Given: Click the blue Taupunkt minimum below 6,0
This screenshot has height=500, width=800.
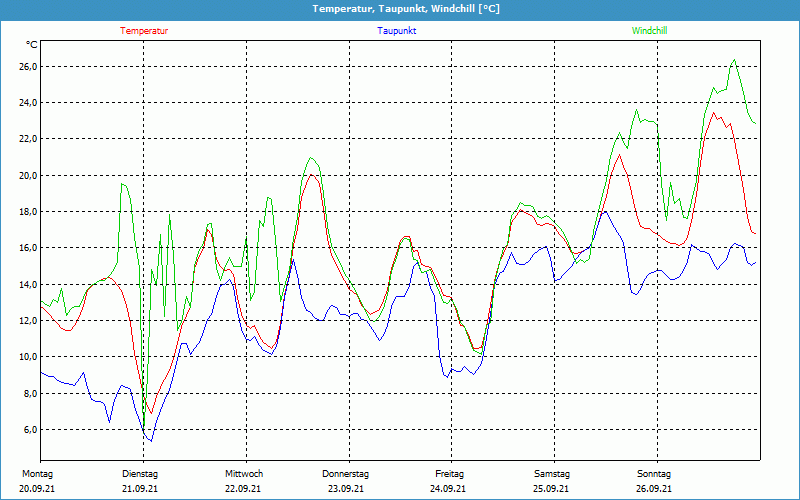Looking at the screenshot, I should coord(151,440).
